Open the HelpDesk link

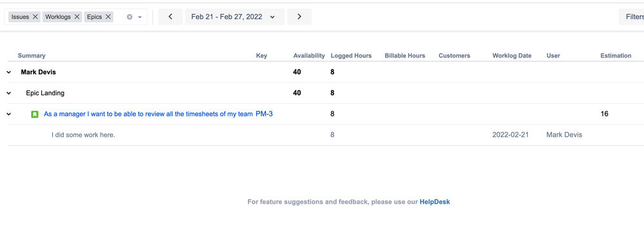point(434,202)
